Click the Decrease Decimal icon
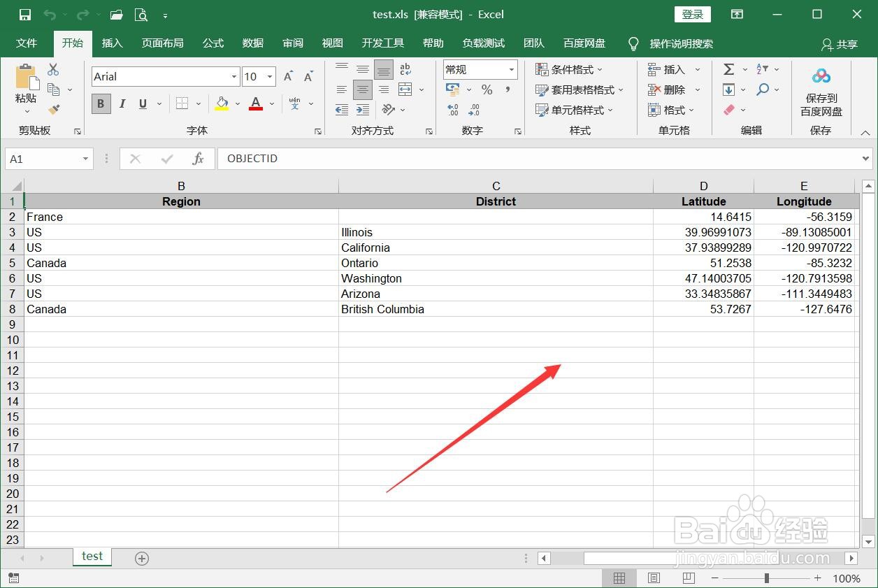 pos(474,110)
